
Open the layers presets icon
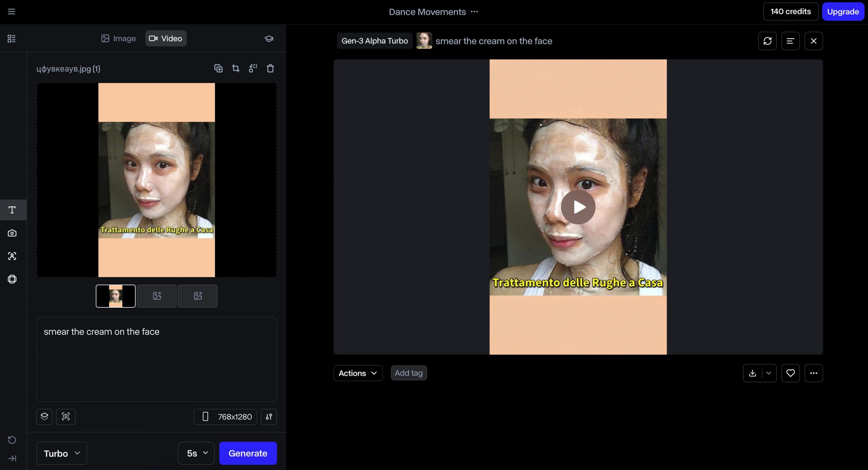(44, 417)
